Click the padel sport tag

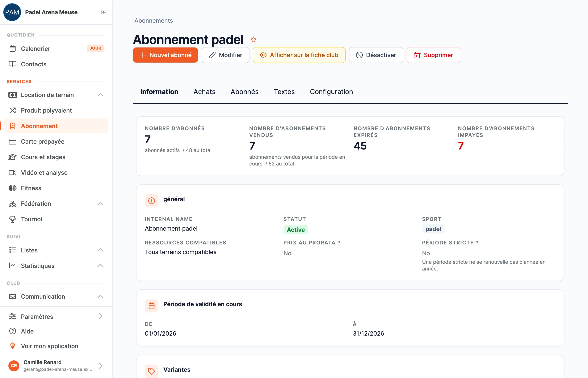[433, 229]
